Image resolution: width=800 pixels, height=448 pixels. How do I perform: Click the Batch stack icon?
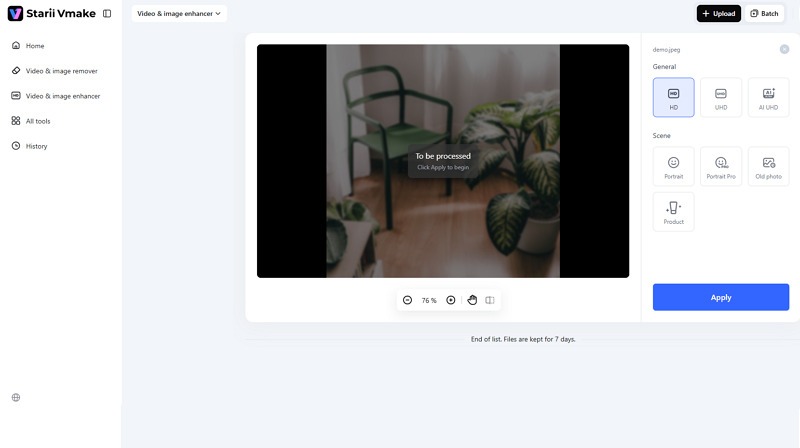click(x=754, y=13)
